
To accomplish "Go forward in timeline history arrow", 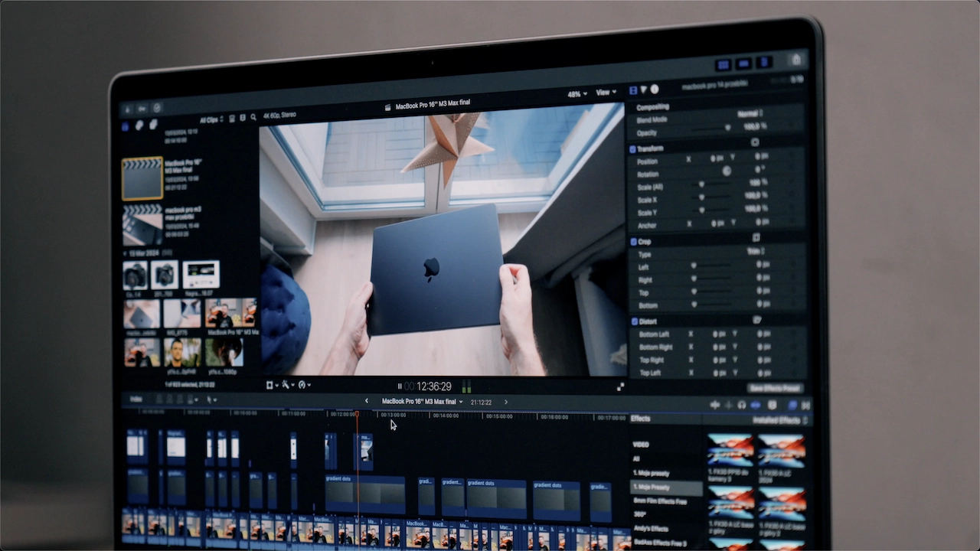I will pyautogui.click(x=505, y=402).
